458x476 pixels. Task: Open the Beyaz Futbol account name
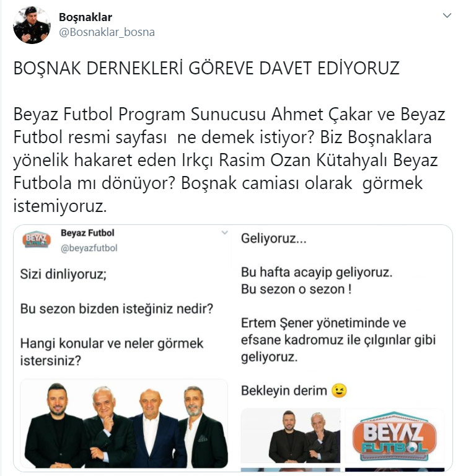click(87, 233)
